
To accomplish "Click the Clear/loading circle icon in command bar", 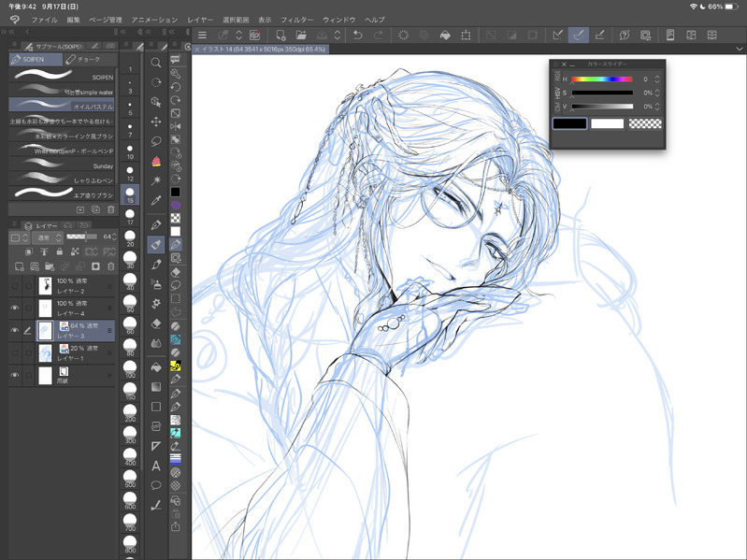I will click(404, 36).
